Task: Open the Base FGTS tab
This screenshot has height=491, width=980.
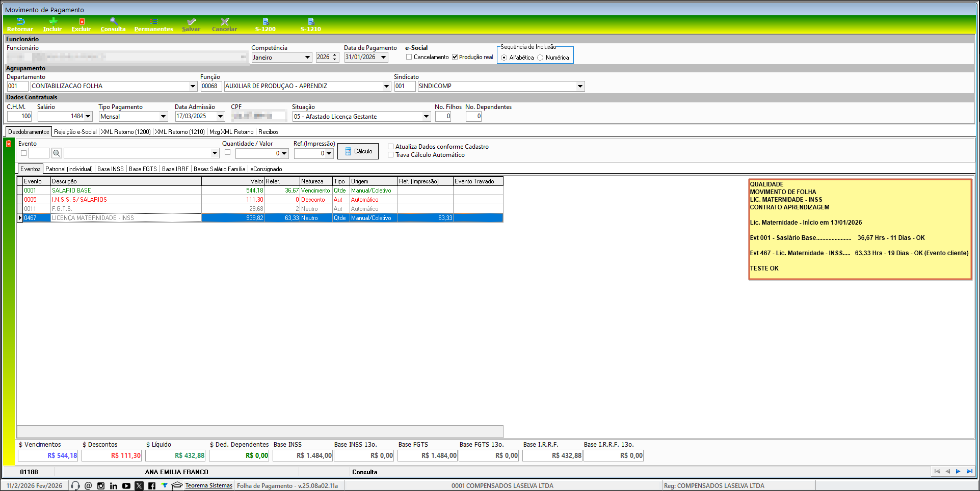Action: (x=143, y=169)
